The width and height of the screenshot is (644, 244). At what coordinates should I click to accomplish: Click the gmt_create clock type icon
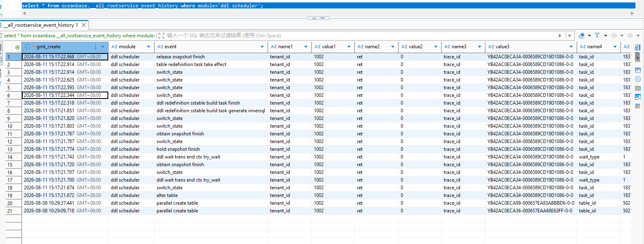(x=28, y=47)
